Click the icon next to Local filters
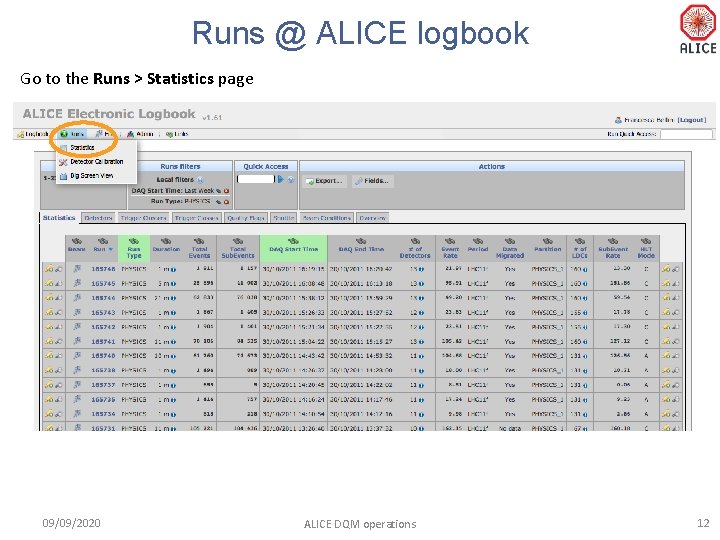 point(200,180)
